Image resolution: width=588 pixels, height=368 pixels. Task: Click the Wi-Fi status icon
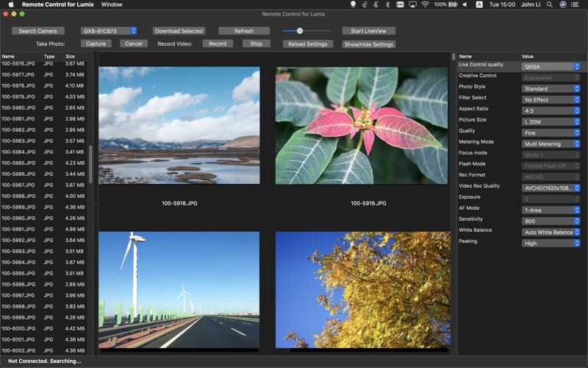click(425, 4)
